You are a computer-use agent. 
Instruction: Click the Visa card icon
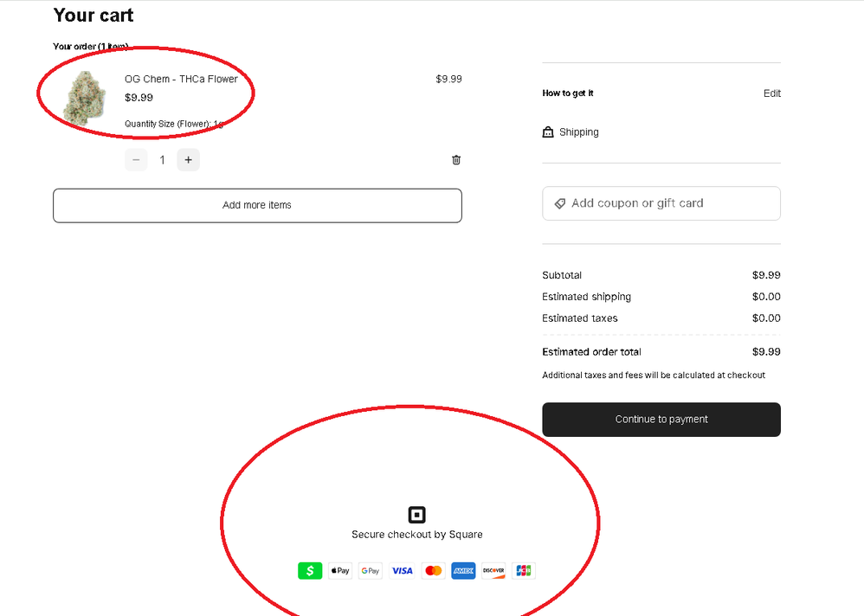(402, 571)
